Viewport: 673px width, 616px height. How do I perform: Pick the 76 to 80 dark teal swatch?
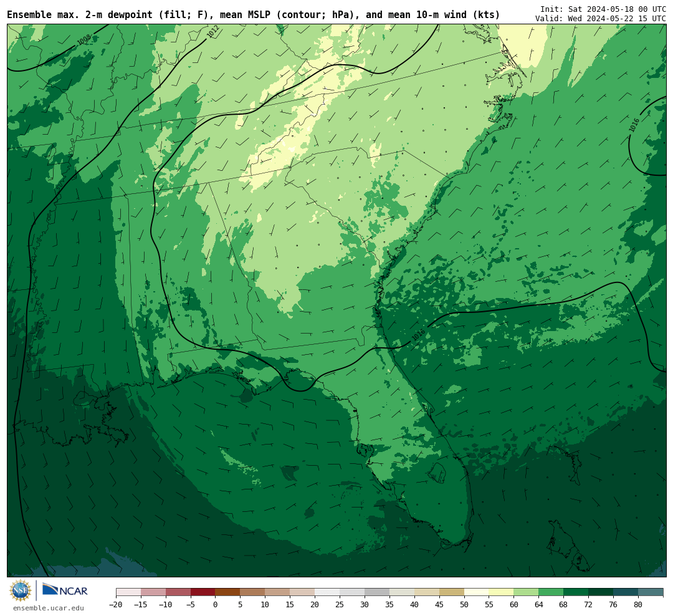point(626,592)
